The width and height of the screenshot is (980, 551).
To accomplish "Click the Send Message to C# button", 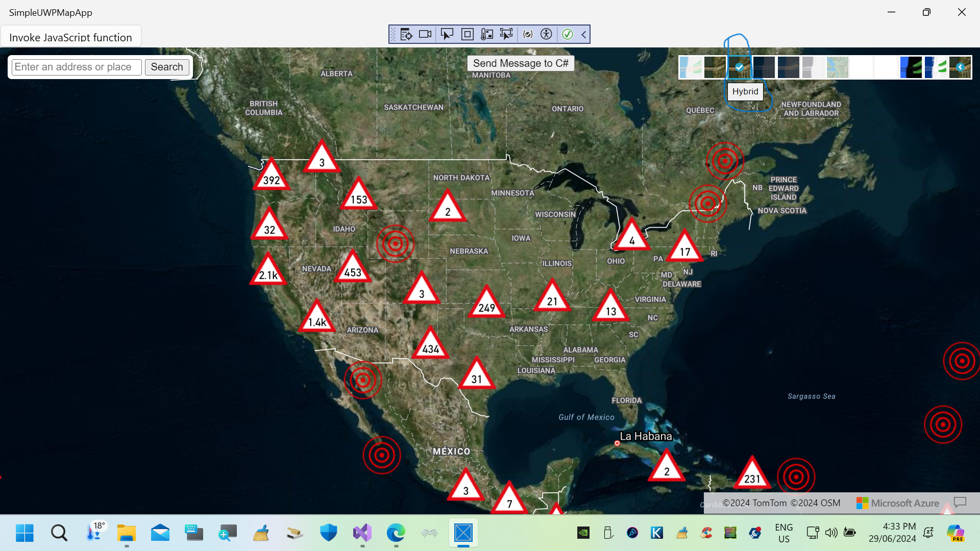I will coord(520,63).
